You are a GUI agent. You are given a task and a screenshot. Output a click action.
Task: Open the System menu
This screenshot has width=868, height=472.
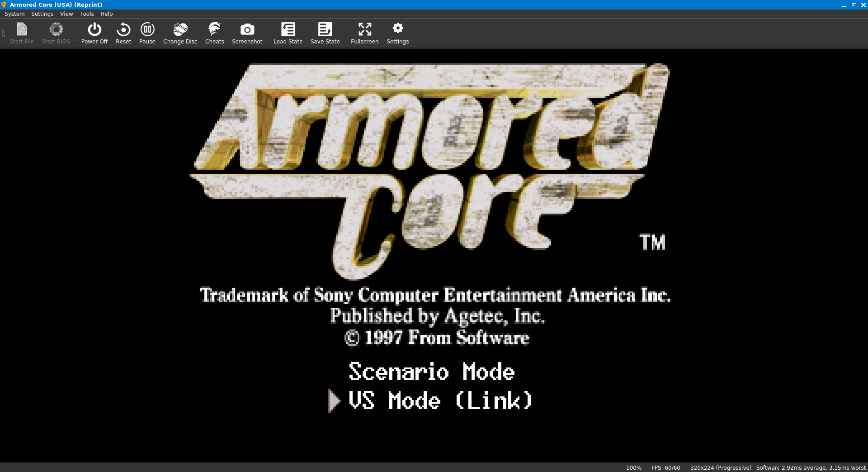pyautogui.click(x=14, y=14)
